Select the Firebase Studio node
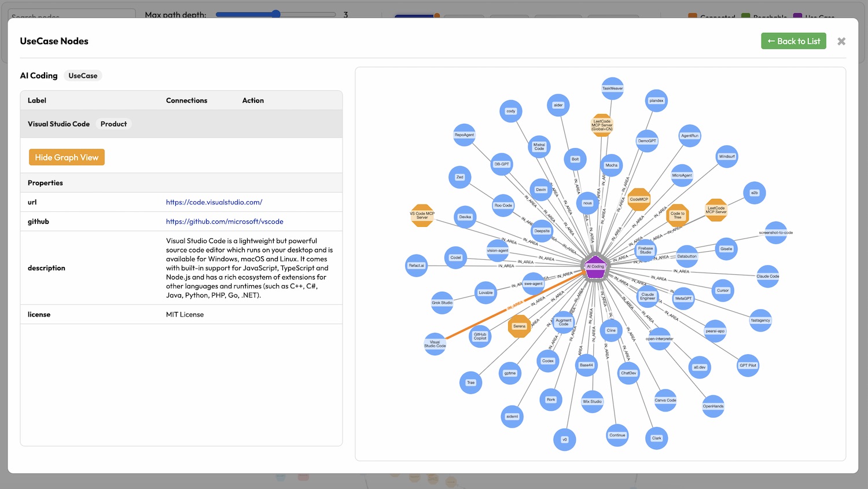Image resolution: width=868 pixels, height=489 pixels. click(645, 251)
